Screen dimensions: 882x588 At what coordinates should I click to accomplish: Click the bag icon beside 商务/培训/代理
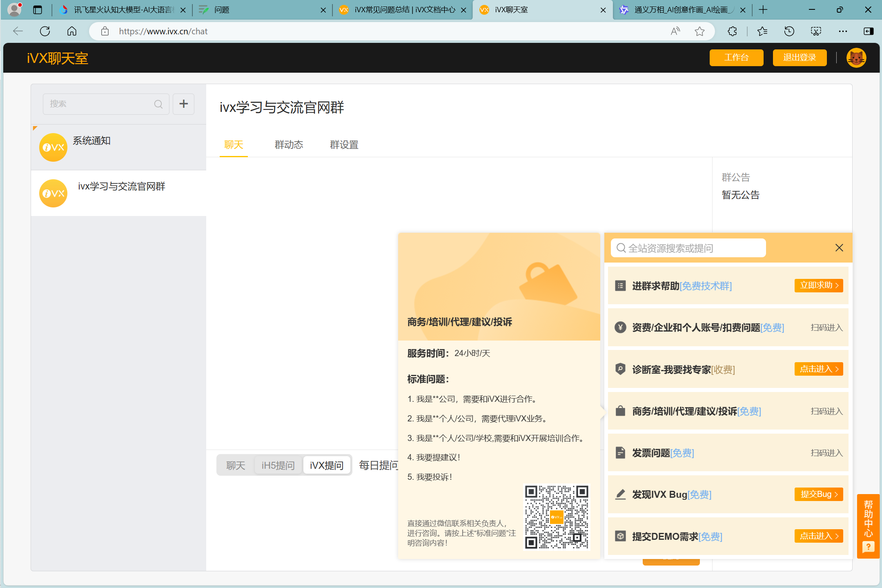(620, 411)
